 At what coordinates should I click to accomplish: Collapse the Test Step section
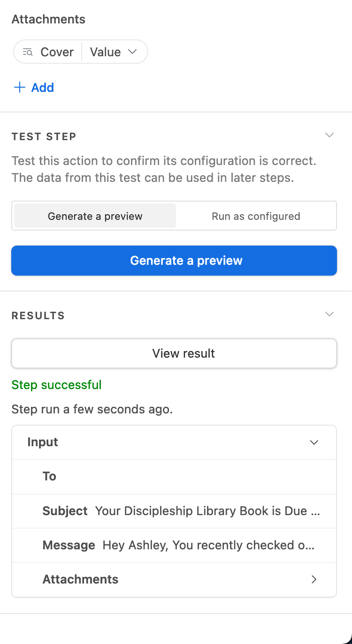[329, 135]
